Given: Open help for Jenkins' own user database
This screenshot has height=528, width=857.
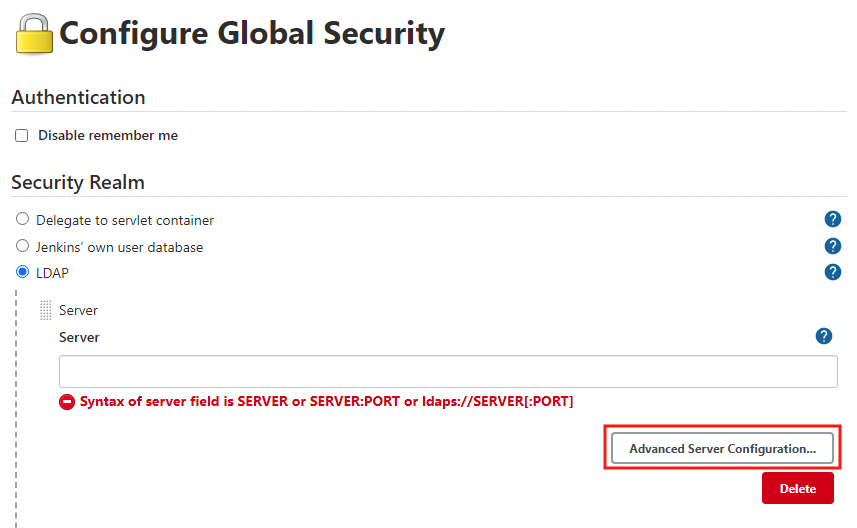Looking at the screenshot, I should coord(832,246).
